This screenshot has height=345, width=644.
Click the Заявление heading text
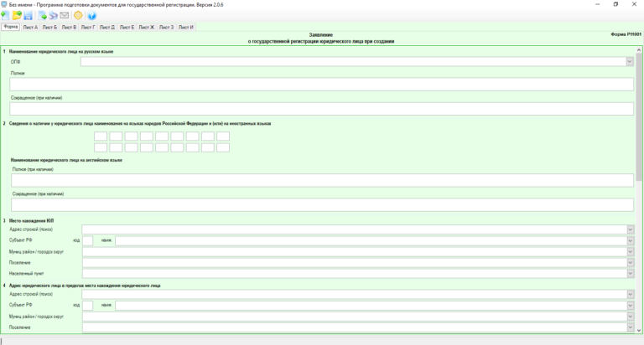(321, 35)
